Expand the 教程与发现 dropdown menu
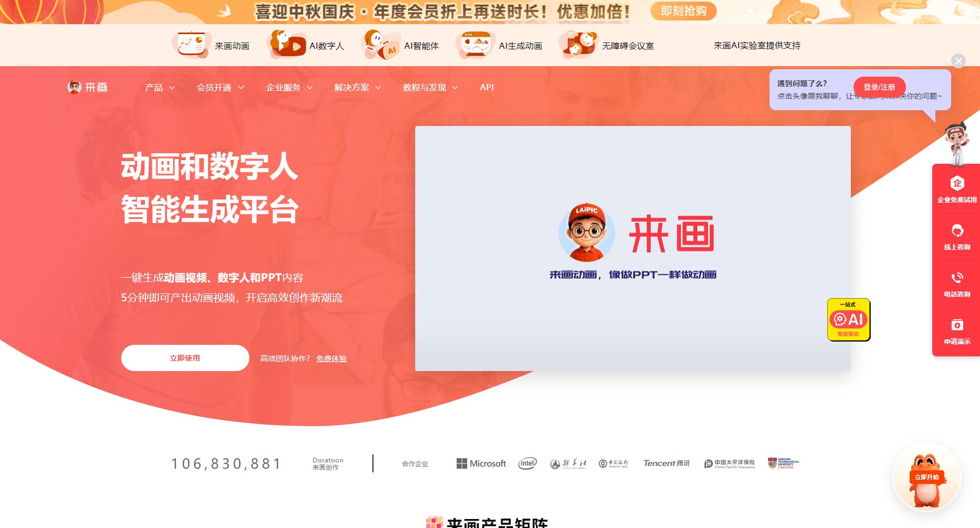Viewport: 980px width, 528px height. tap(430, 88)
